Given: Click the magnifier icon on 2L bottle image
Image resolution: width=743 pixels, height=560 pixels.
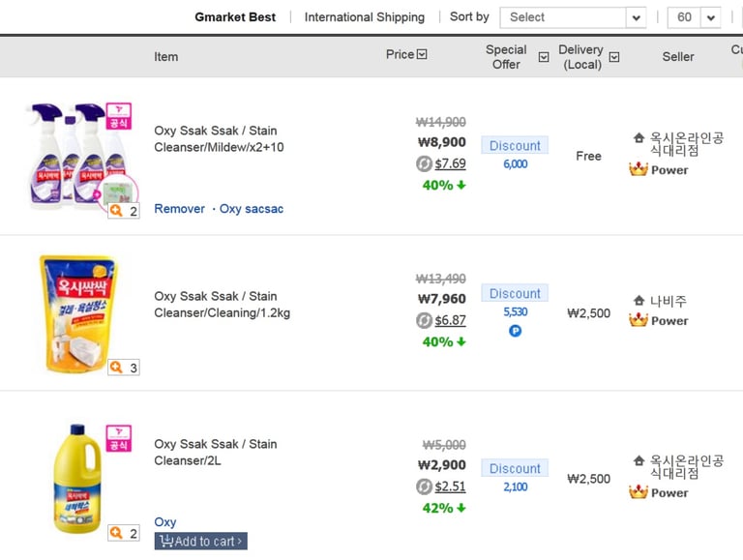Looking at the screenshot, I should coord(117,533).
